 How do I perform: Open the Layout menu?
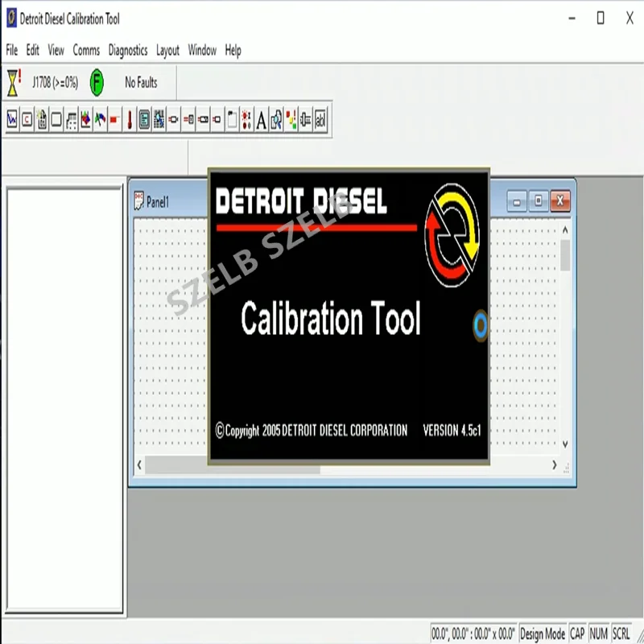[167, 50]
